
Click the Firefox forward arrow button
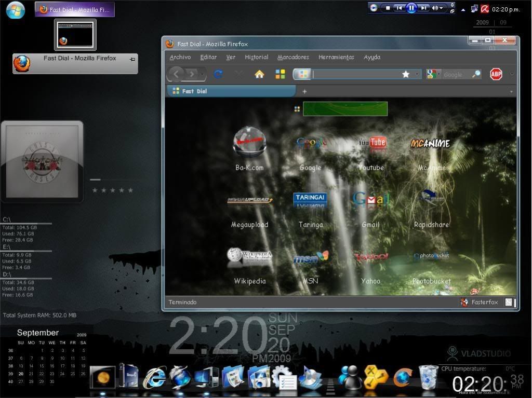[192, 74]
